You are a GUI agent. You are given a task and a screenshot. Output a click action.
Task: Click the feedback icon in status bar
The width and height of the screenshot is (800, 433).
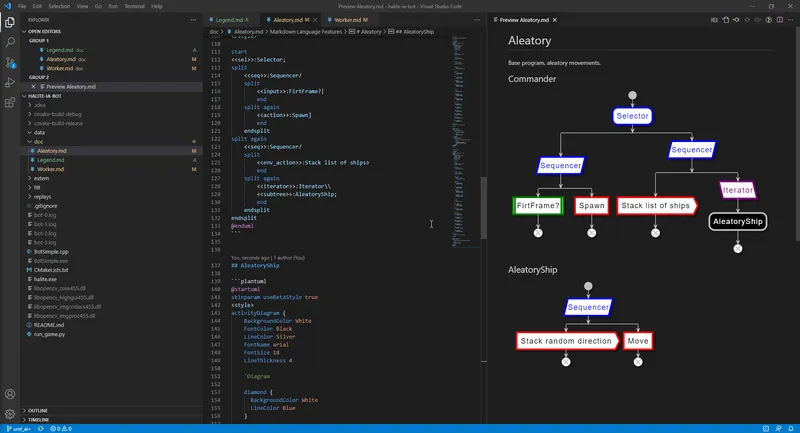click(x=778, y=429)
